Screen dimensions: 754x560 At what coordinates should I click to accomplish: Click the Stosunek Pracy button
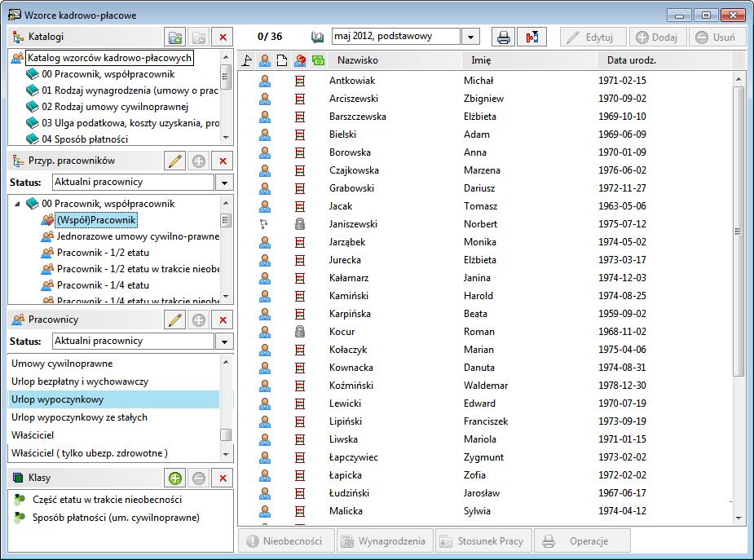coord(483,541)
